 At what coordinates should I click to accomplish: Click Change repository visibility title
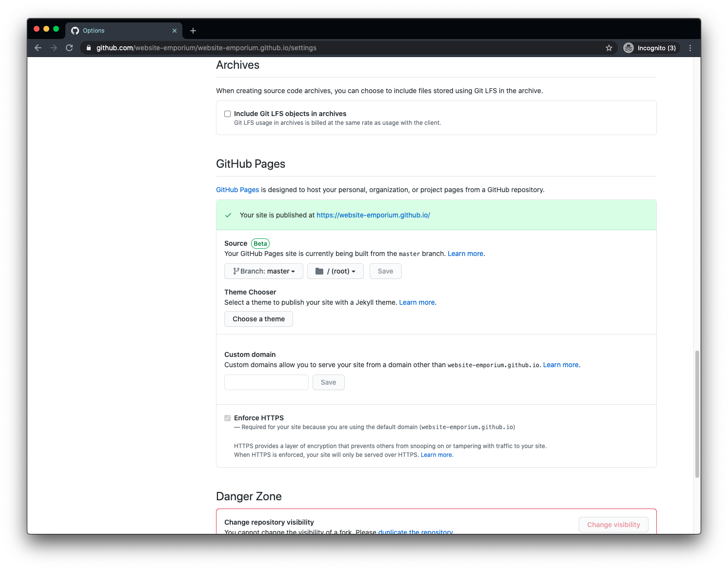click(269, 522)
